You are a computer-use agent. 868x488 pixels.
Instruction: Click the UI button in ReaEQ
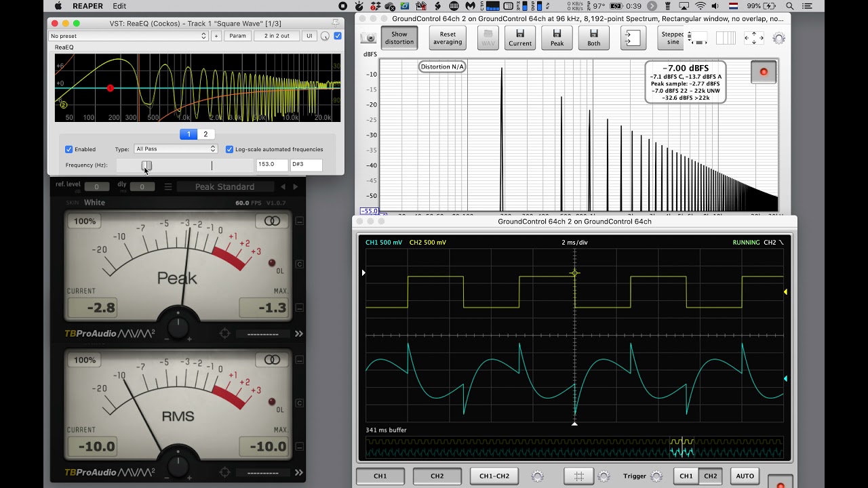(x=309, y=36)
